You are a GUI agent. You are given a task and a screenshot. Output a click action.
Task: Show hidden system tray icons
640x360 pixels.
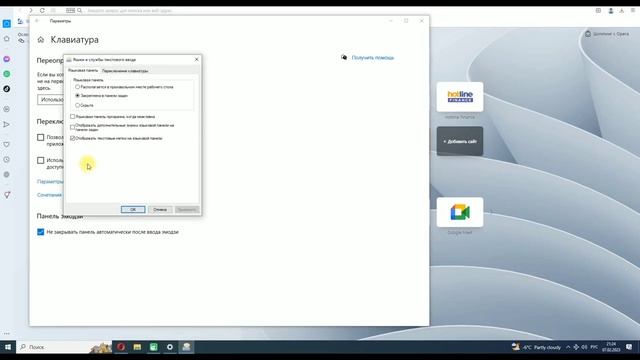tap(568, 347)
